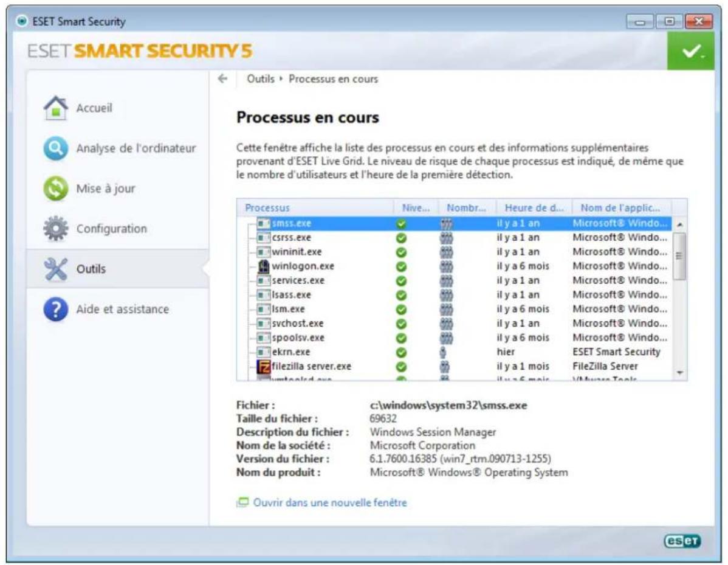Click the 'il y a 1 mois' cell

[523, 367]
